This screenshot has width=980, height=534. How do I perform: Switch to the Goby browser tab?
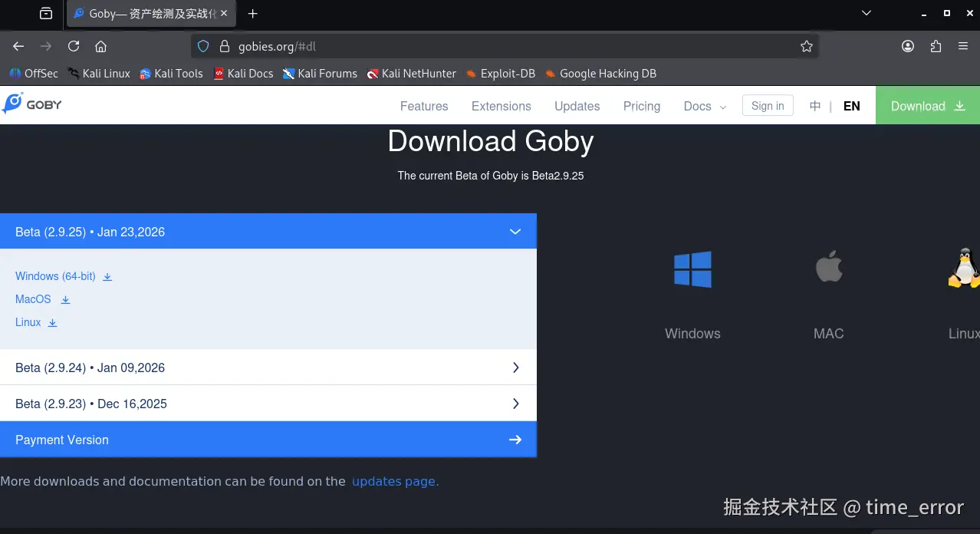[146, 13]
